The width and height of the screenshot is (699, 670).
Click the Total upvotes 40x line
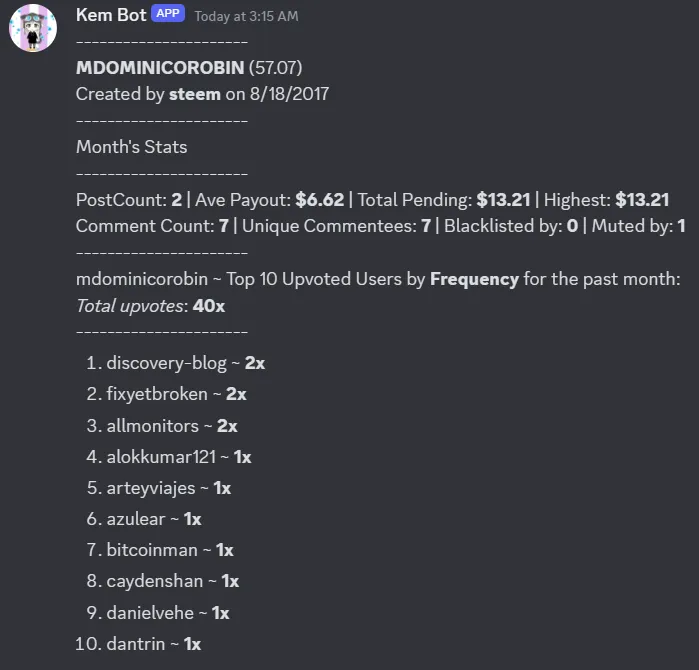(150, 306)
